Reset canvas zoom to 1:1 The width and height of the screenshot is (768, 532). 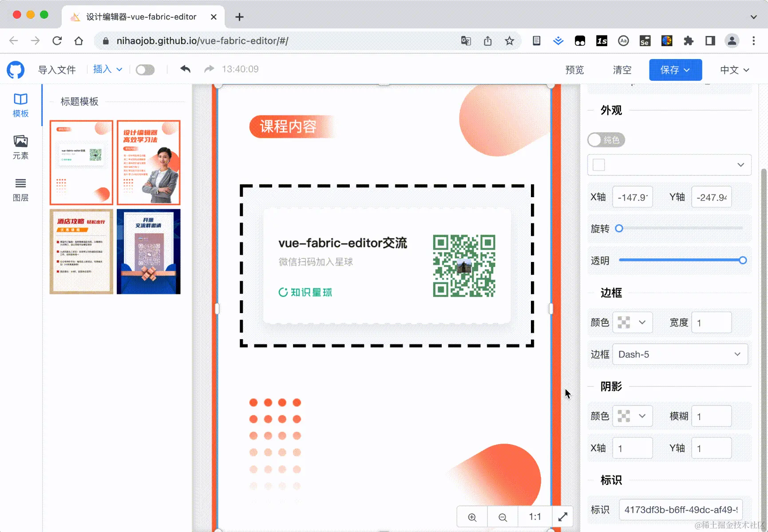pyautogui.click(x=535, y=517)
